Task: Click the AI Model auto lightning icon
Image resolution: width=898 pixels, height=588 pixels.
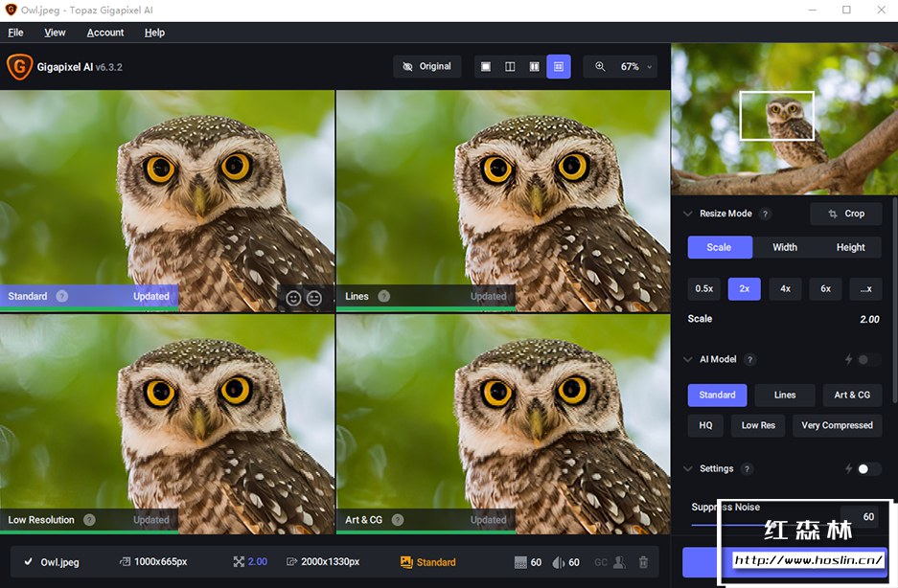Action: point(849,359)
